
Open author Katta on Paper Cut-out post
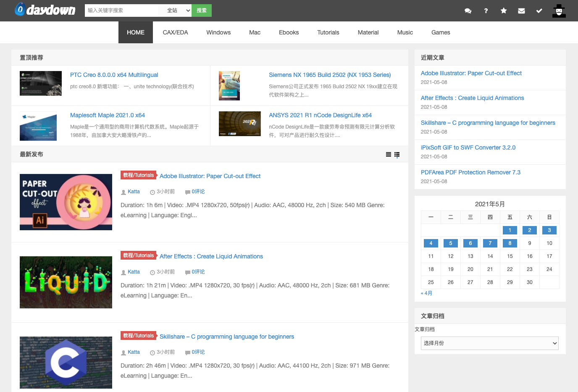coord(134,192)
